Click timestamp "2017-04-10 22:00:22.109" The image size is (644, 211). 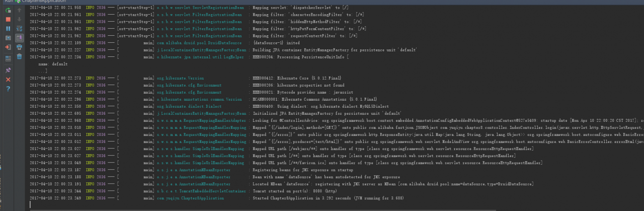coord(55,43)
